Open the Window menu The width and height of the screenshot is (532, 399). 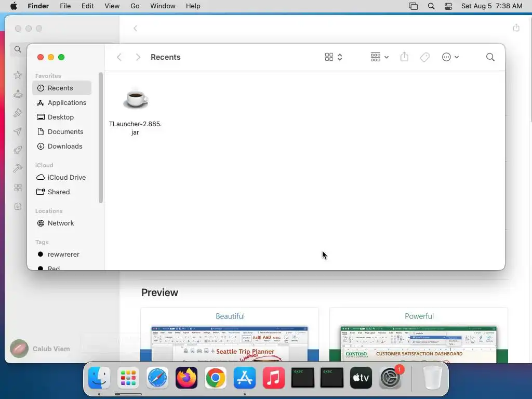point(163,6)
